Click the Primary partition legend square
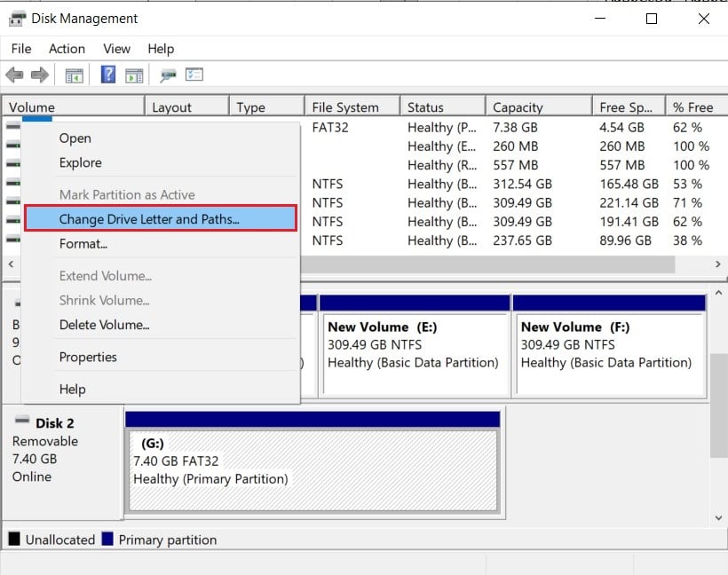The width and height of the screenshot is (728, 575). 108,540
